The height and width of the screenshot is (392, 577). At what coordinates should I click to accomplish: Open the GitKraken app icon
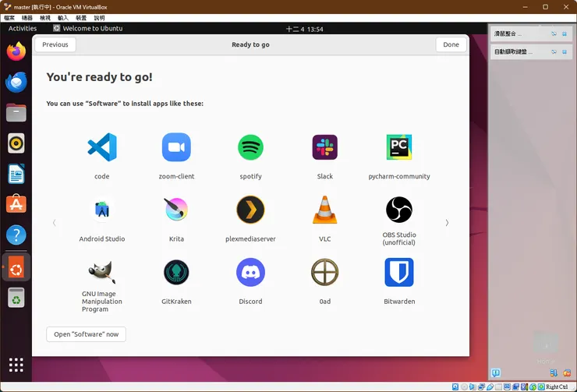(176, 272)
